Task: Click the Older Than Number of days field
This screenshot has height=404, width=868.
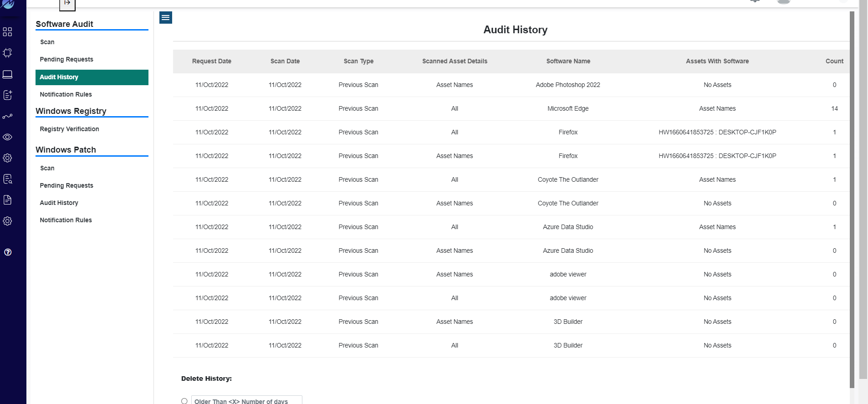Action: pyautogui.click(x=246, y=400)
